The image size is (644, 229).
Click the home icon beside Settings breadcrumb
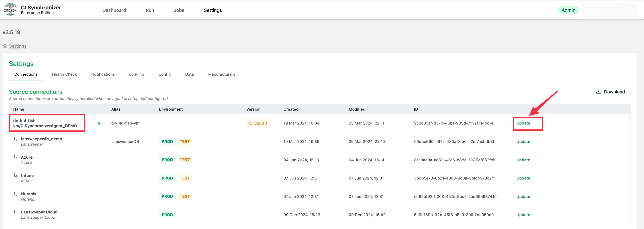[x=5, y=46]
